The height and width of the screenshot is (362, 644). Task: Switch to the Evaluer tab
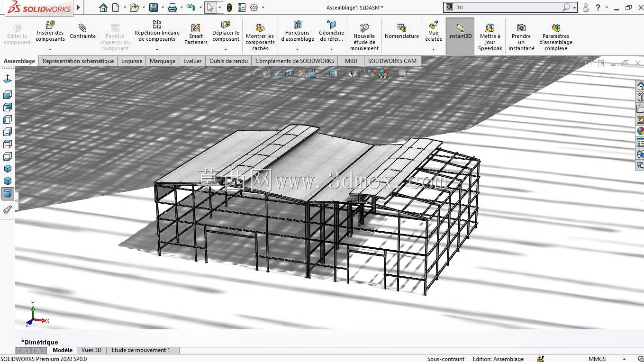192,61
